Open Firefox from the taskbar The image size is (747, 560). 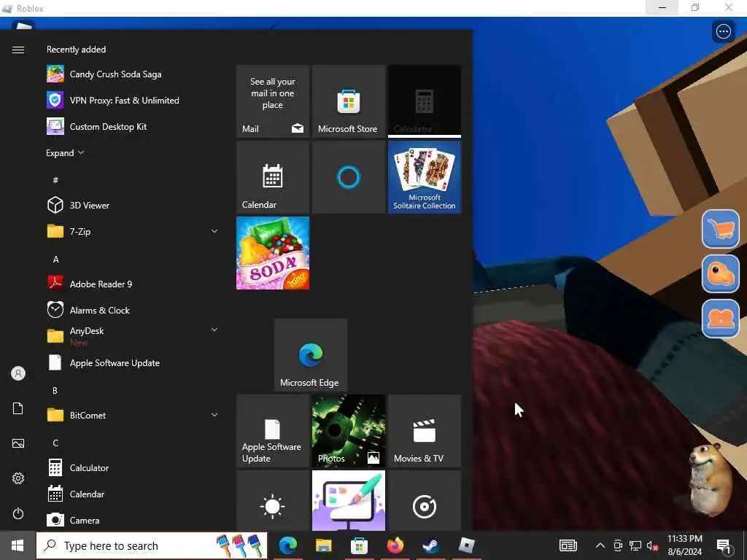[x=395, y=545]
